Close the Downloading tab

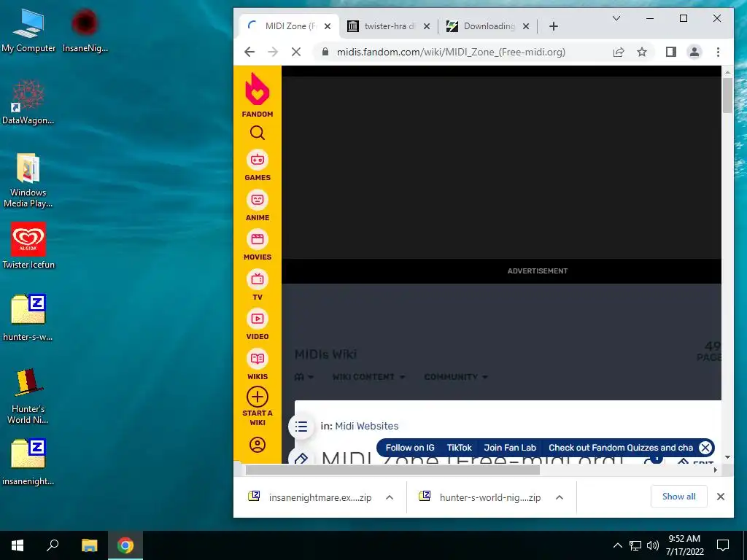point(525,26)
